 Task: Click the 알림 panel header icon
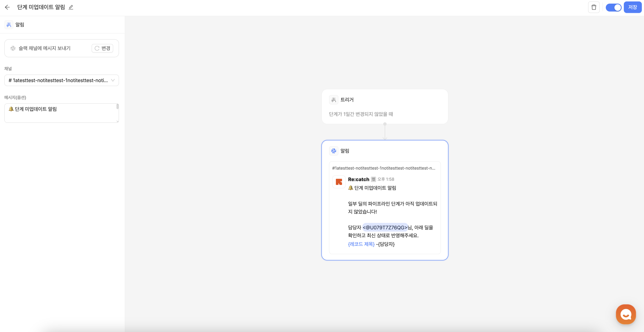[9, 25]
